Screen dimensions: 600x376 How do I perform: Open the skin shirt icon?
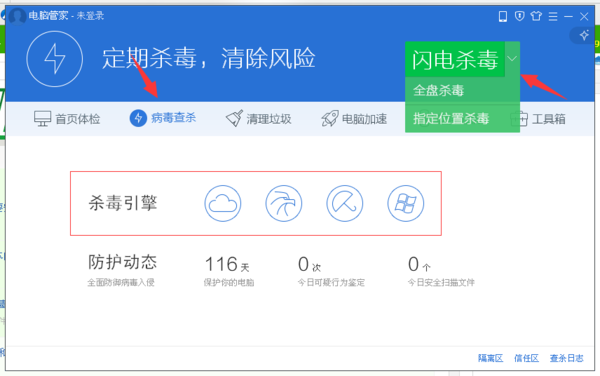tap(536, 16)
